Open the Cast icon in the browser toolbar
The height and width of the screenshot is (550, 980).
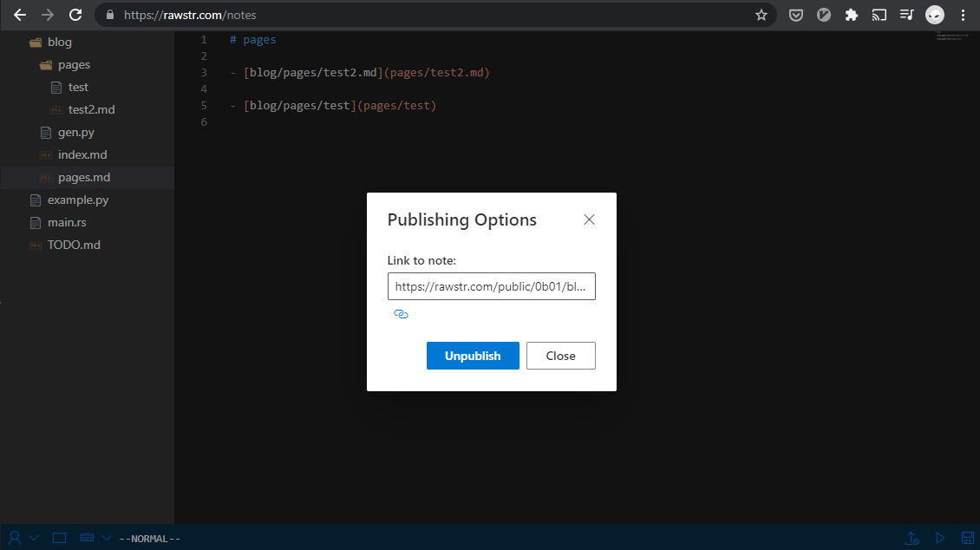pos(879,15)
